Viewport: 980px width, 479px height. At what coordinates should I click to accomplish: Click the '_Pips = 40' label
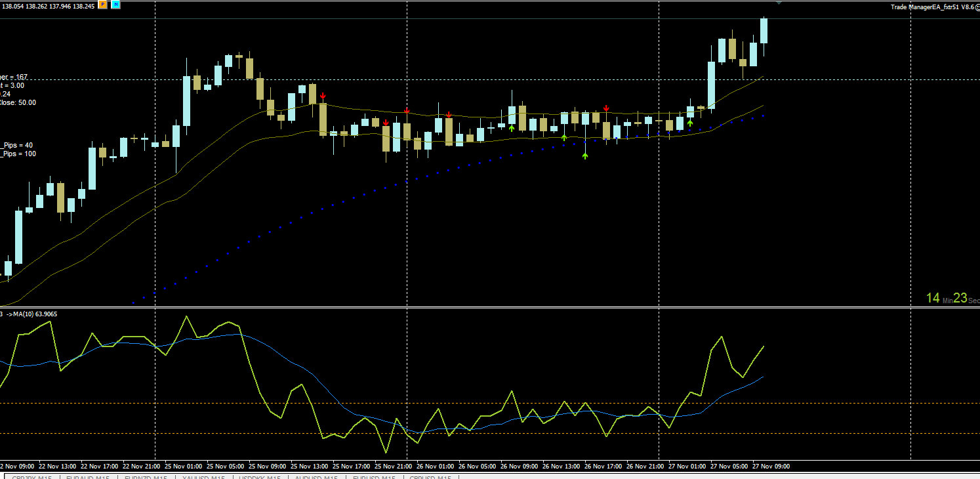pos(17,145)
